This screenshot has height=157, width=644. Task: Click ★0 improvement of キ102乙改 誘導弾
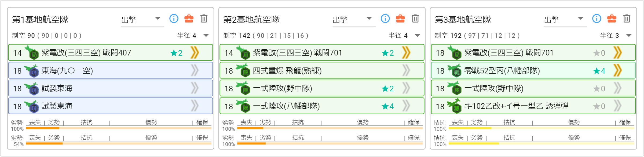point(599,106)
